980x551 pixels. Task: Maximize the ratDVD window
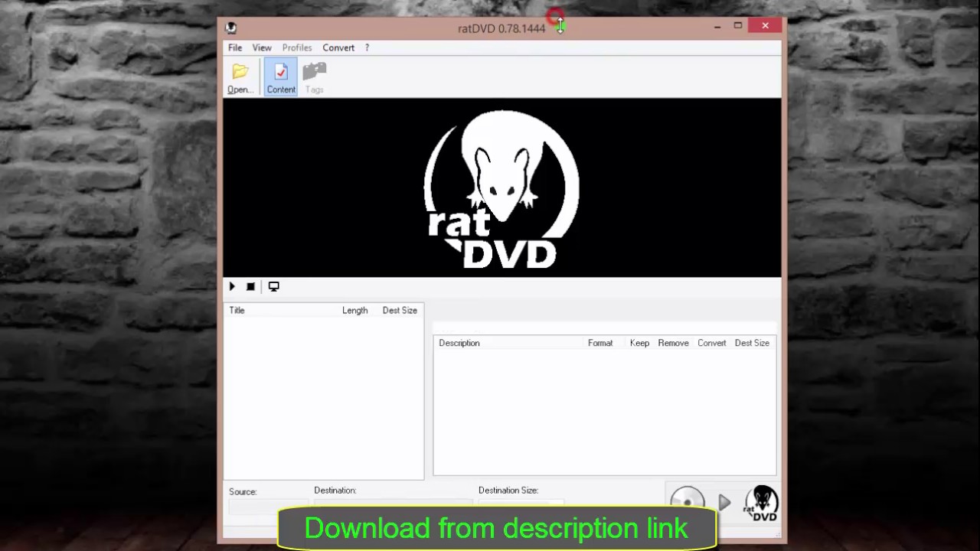pyautogui.click(x=738, y=26)
